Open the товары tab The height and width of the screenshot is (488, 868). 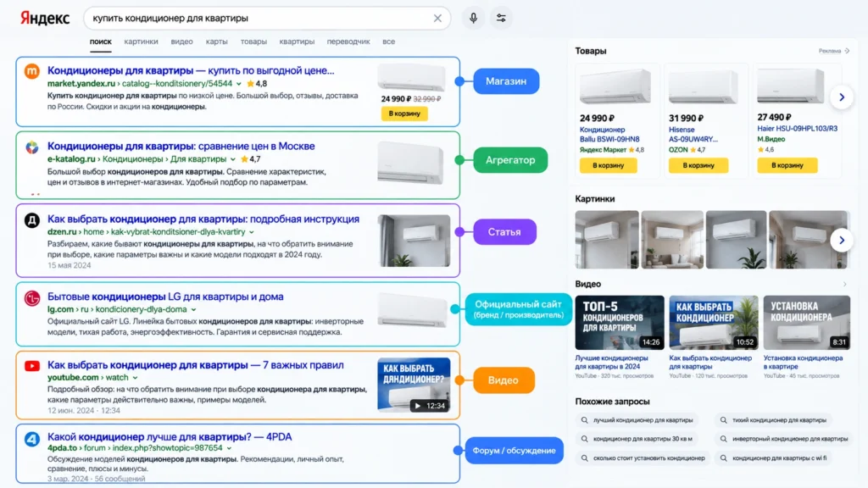tap(253, 42)
